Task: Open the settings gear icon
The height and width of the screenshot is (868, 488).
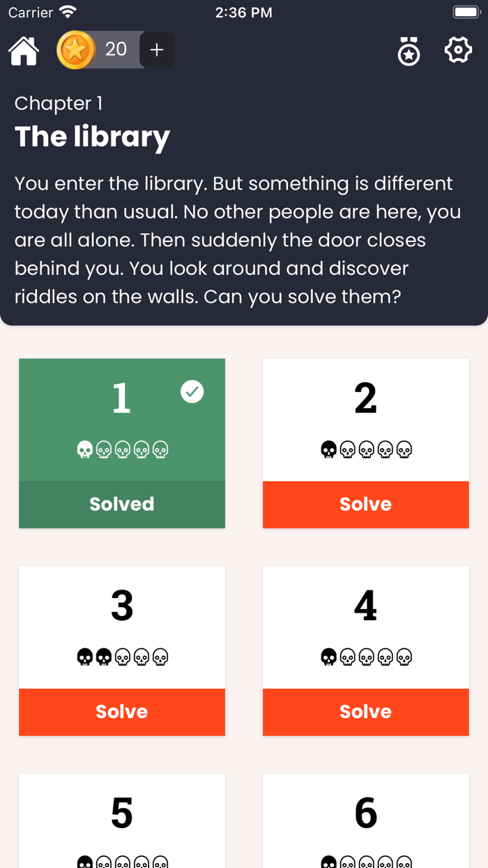Action: pos(458,50)
